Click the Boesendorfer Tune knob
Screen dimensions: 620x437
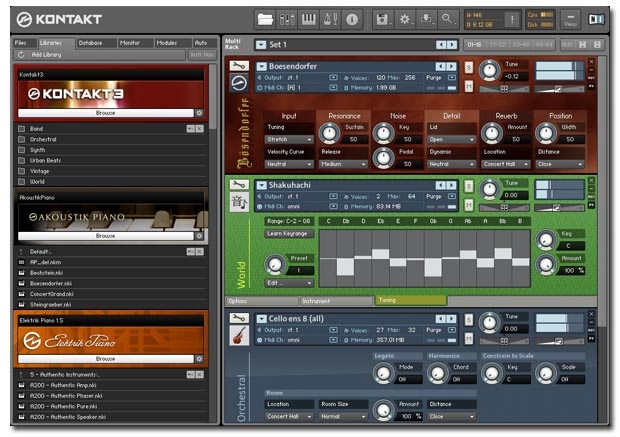click(490, 70)
